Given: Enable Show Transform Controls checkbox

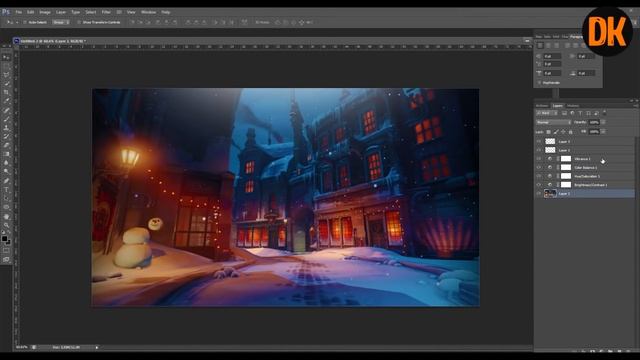Looking at the screenshot, I should point(79,22).
